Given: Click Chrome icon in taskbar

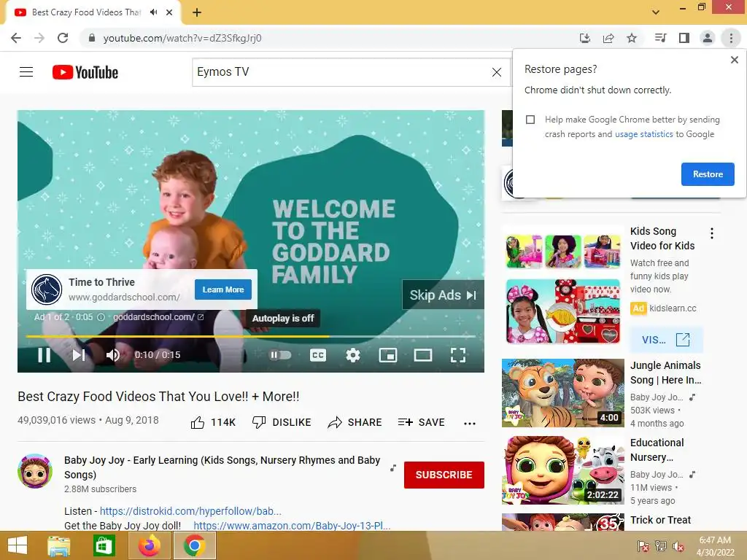Looking at the screenshot, I should (194, 545).
